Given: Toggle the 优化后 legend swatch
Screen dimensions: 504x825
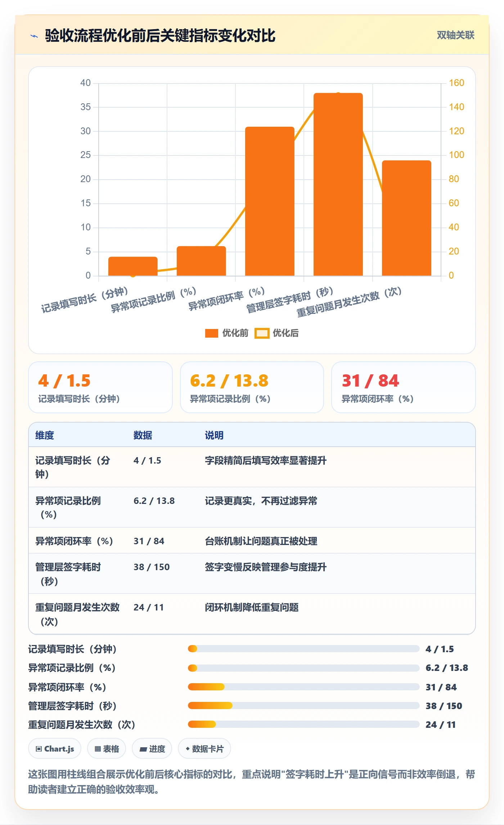Looking at the screenshot, I should [262, 333].
